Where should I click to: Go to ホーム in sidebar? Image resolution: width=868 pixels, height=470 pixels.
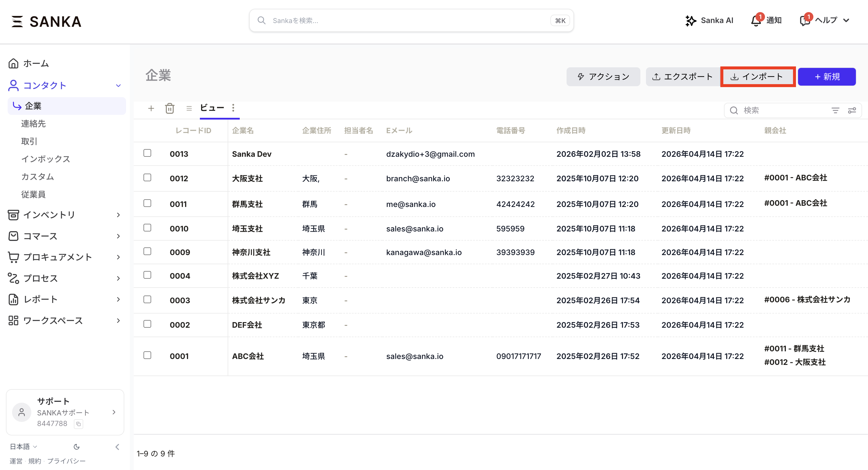point(36,63)
